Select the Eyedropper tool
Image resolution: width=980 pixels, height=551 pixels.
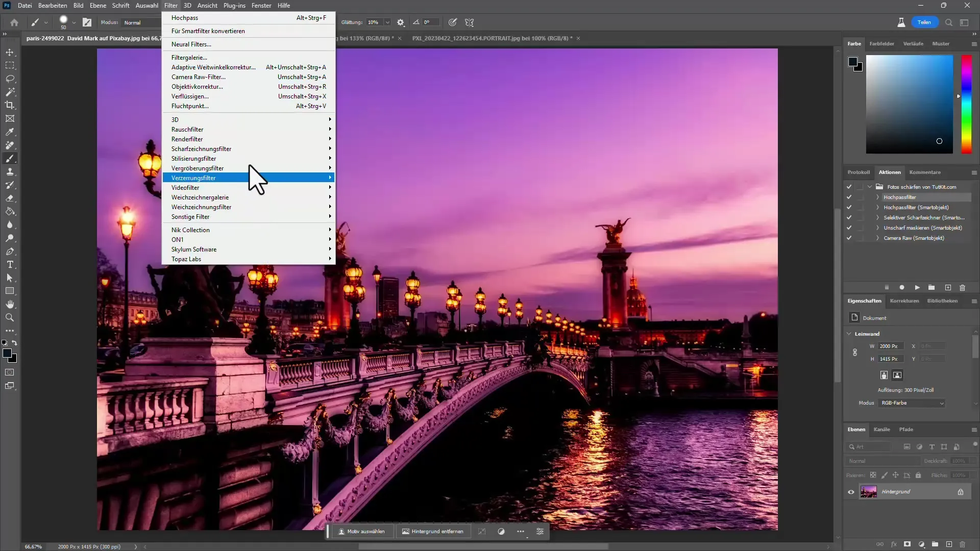coord(10,132)
